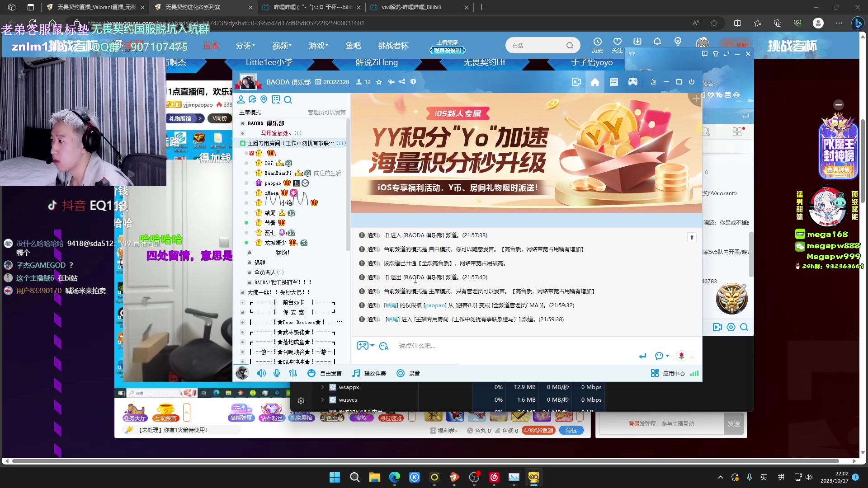Click the collapse-to-tray arrow icon in YY header
The height and width of the screenshot is (488, 868).
click(653, 82)
